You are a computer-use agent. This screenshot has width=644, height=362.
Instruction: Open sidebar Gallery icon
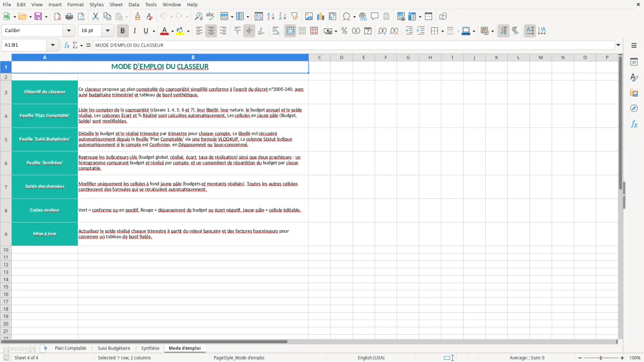tap(634, 93)
